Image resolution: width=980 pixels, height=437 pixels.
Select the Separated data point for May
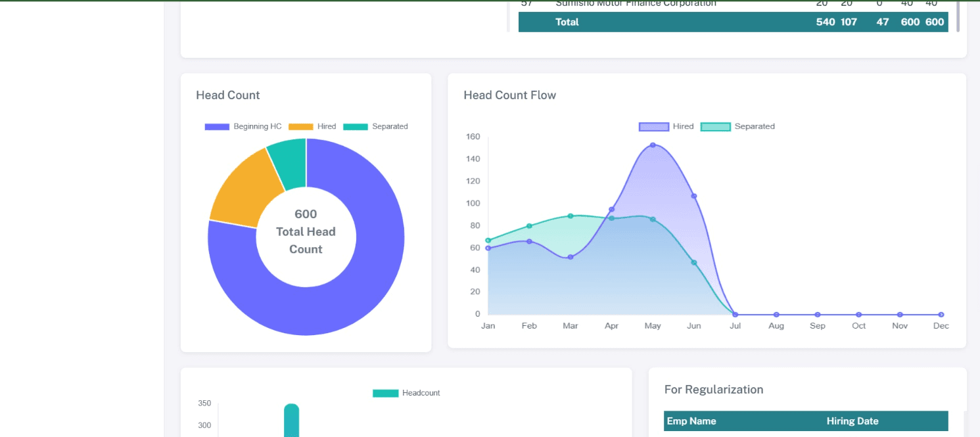[x=653, y=219]
